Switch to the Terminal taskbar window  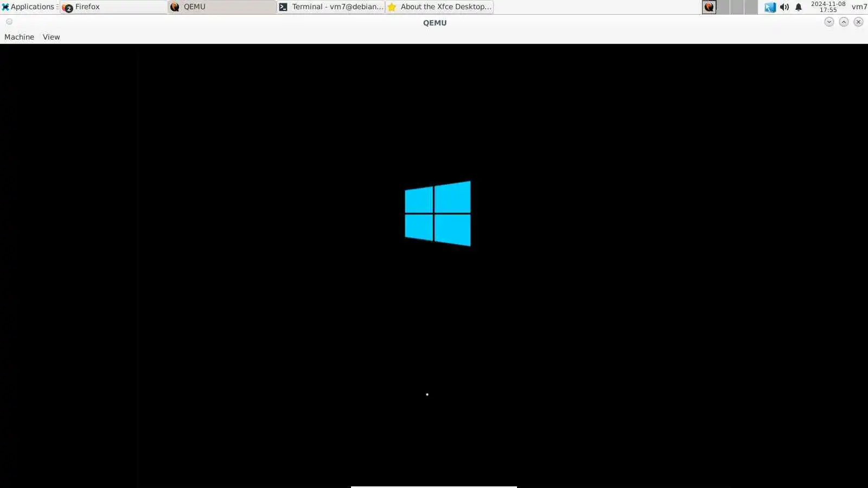(x=330, y=7)
